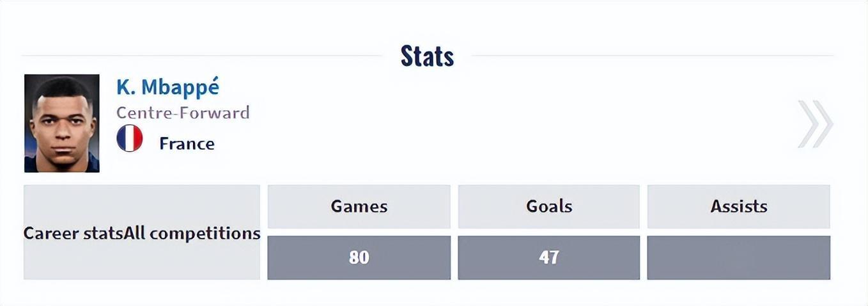This screenshot has width=868, height=306.
Task: Click the Stats section heading
Action: pyautogui.click(x=427, y=56)
